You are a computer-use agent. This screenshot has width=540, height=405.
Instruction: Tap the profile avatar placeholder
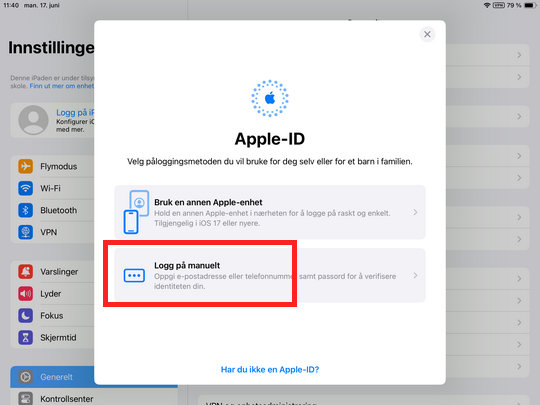coord(33,120)
